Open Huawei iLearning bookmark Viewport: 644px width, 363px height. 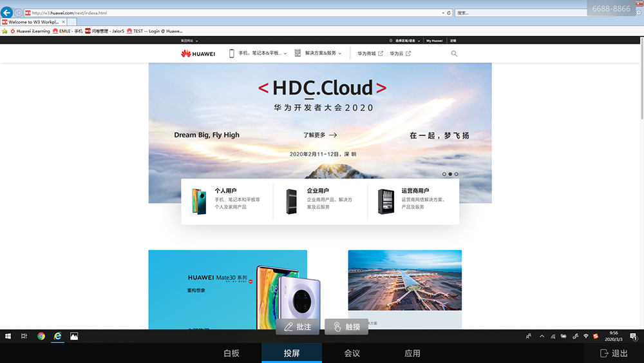point(30,31)
